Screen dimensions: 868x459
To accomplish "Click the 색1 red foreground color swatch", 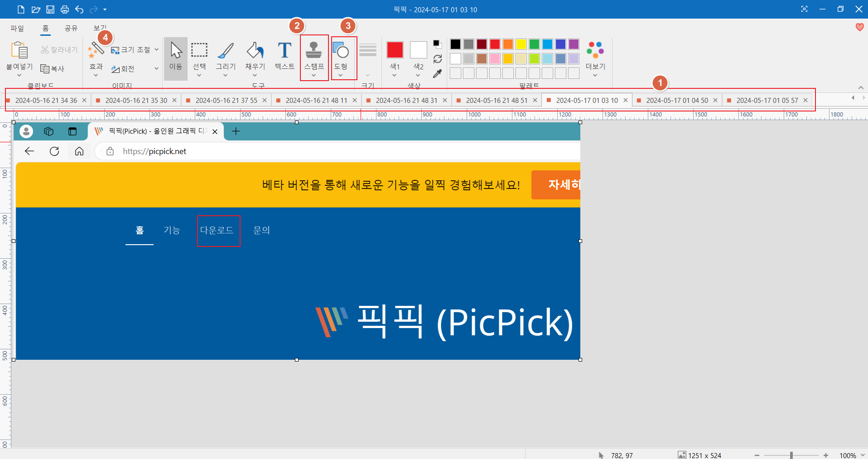I will coord(395,50).
